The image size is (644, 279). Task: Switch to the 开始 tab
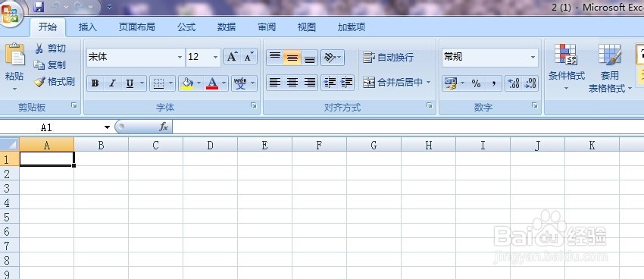[x=48, y=27]
